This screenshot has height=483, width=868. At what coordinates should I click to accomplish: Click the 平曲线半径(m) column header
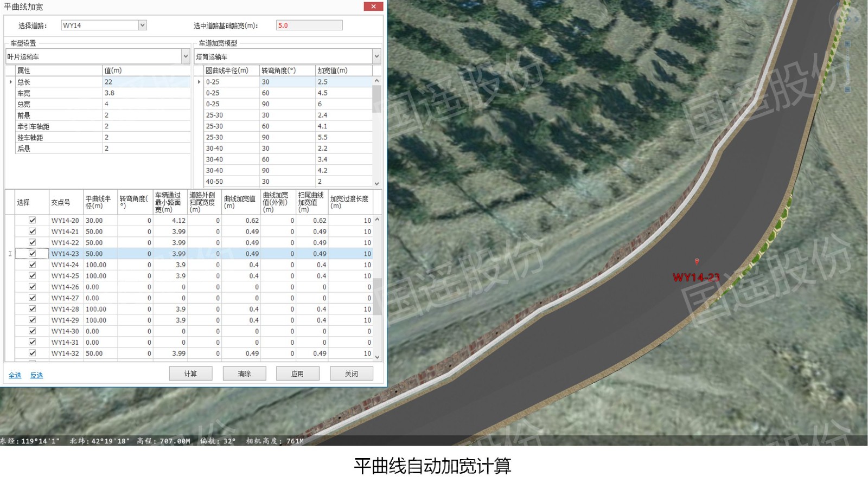[100, 202]
